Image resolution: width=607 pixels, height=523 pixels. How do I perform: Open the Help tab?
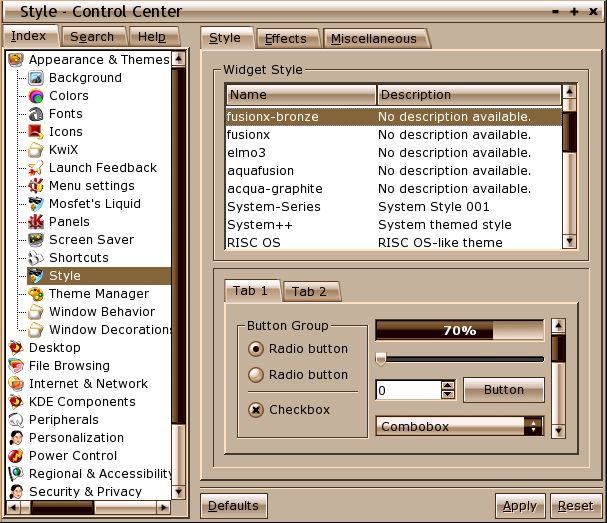[152, 37]
